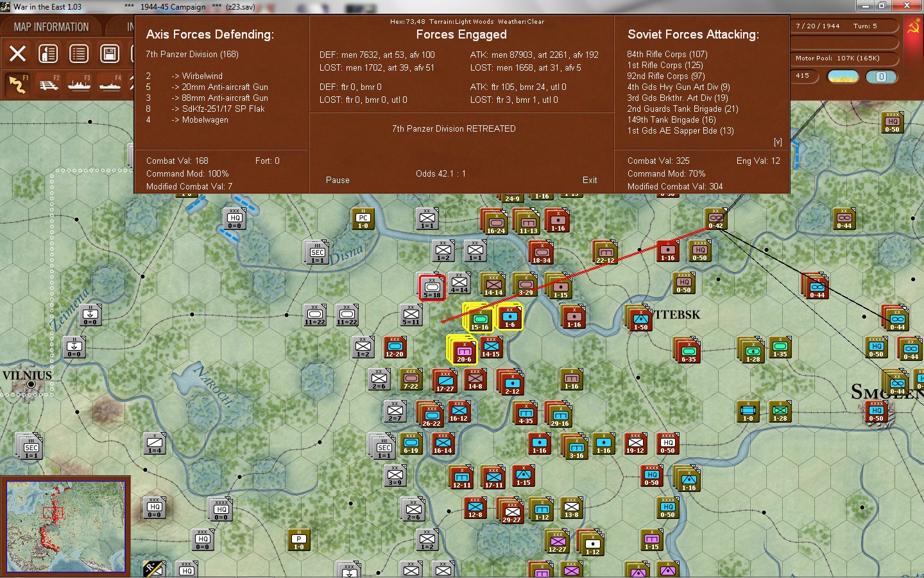Screen dimensions: 924x578
Task: Select the 26-22 Soviet unit stack
Action: click(432, 416)
